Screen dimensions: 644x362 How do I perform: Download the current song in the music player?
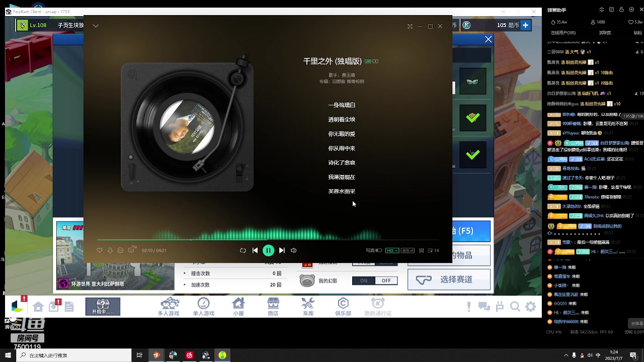(110, 250)
